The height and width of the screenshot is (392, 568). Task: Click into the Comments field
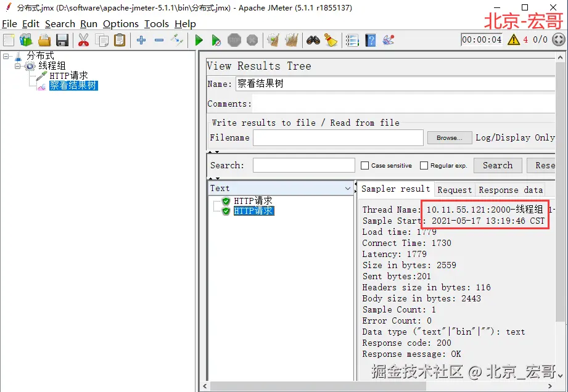(x=403, y=104)
